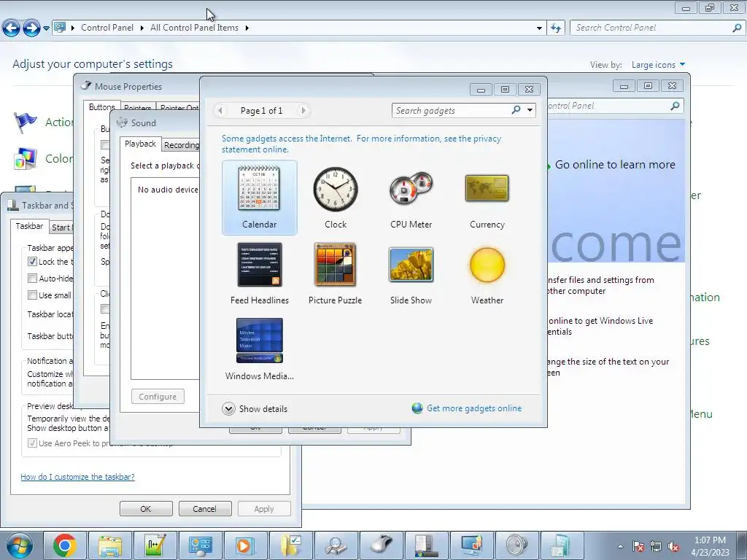This screenshot has width=747, height=560.
Task: Click the Control Panel breadcrumb segment
Action: [x=107, y=28]
